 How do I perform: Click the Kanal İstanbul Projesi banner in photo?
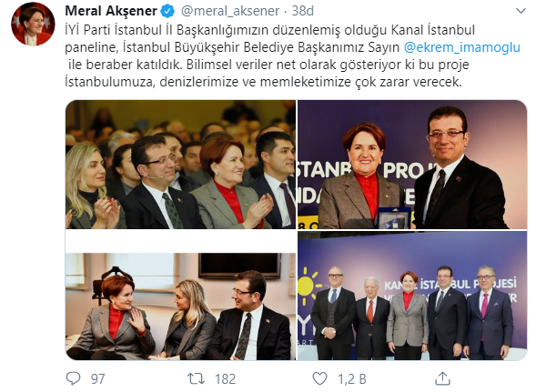coord(450,290)
